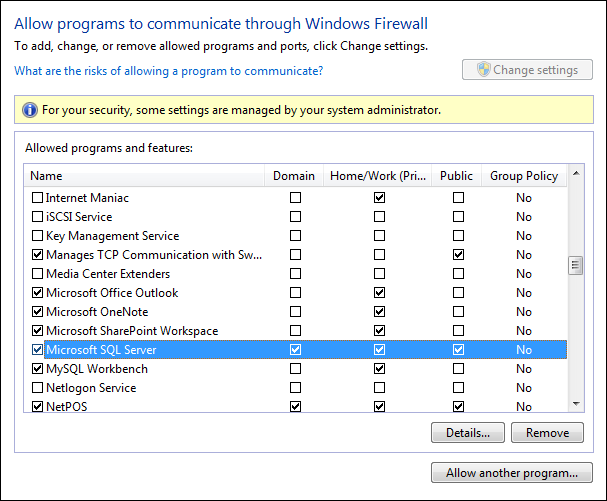Click Allow another program button

511,472
